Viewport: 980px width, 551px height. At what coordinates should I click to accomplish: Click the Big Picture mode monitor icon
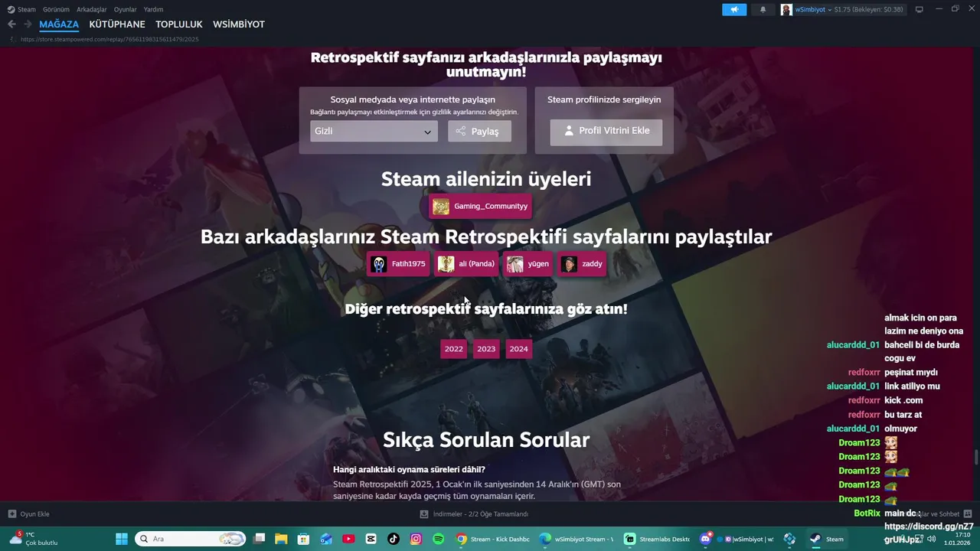[920, 9]
